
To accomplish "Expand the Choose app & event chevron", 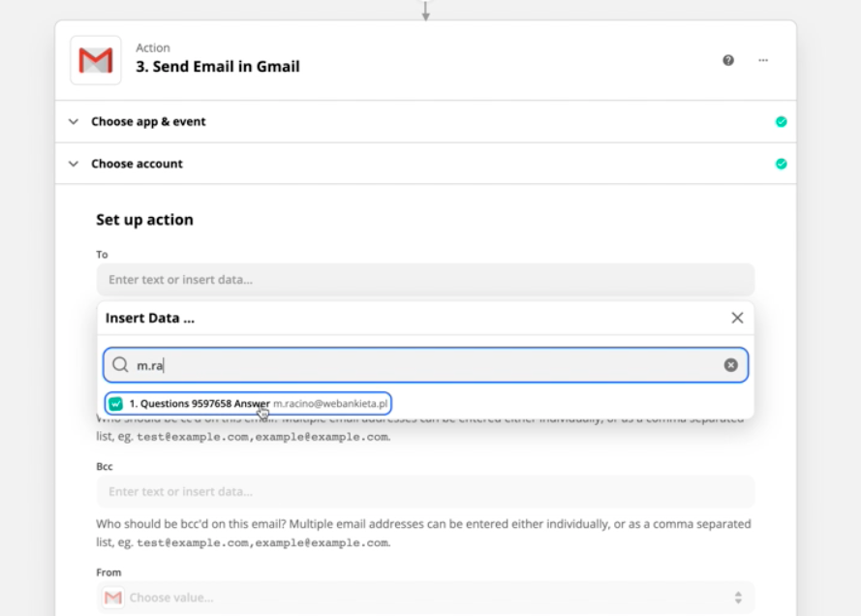I will pyautogui.click(x=74, y=122).
